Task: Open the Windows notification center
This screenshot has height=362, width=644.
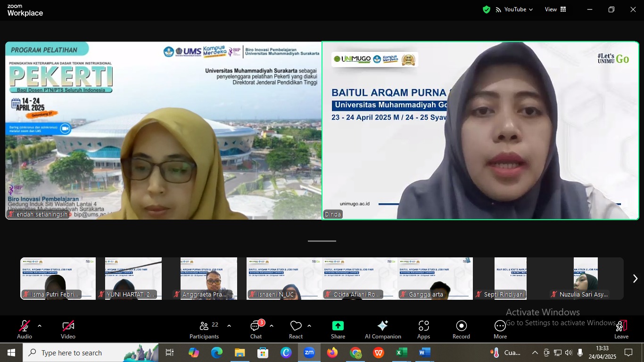Action: (628, 353)
